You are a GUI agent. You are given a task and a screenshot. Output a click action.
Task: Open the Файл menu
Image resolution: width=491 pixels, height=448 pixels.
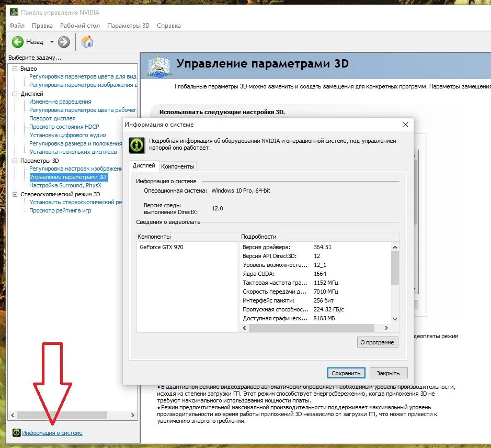17,26
